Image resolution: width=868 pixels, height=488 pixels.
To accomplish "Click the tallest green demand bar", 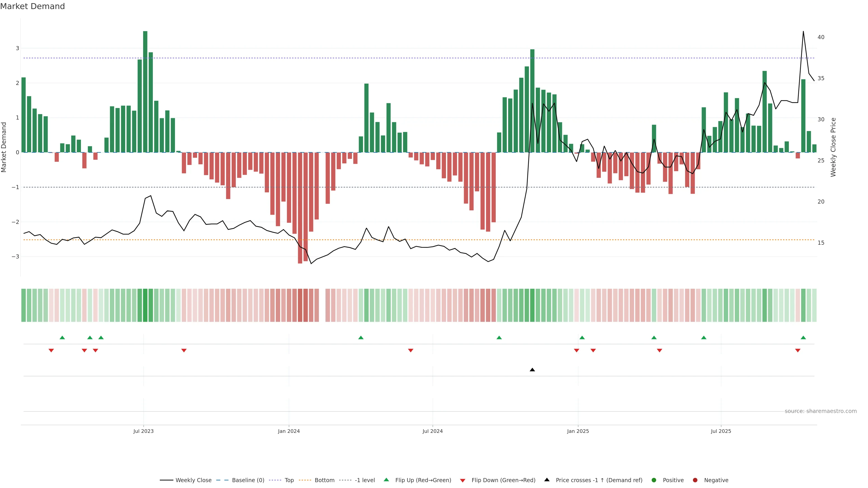I will point(145,91).
